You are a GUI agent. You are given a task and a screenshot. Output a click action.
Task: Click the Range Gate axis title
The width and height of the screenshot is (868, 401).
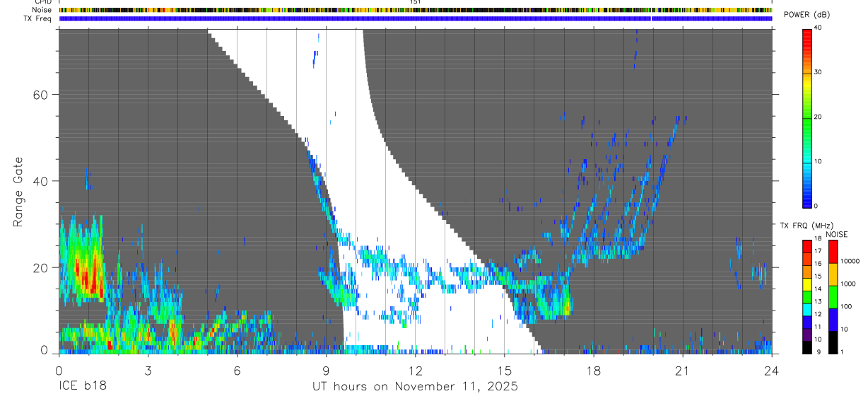coord(18,192)
